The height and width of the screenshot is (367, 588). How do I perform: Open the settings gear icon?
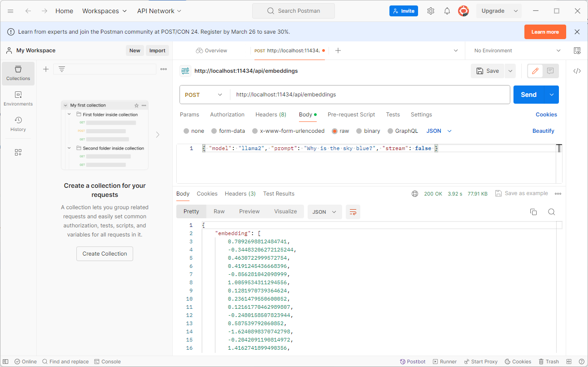click(431, 11)
